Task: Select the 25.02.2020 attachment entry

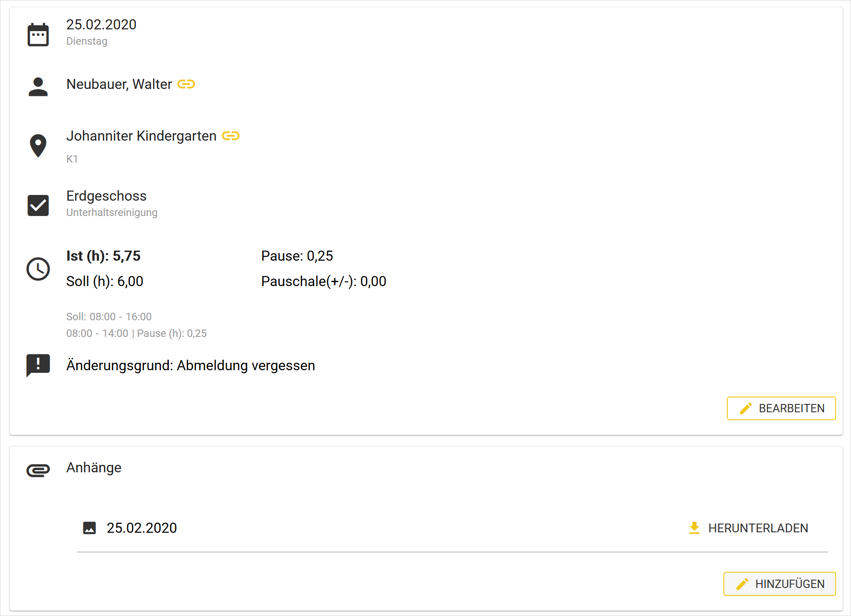Action: coord(142,528)
